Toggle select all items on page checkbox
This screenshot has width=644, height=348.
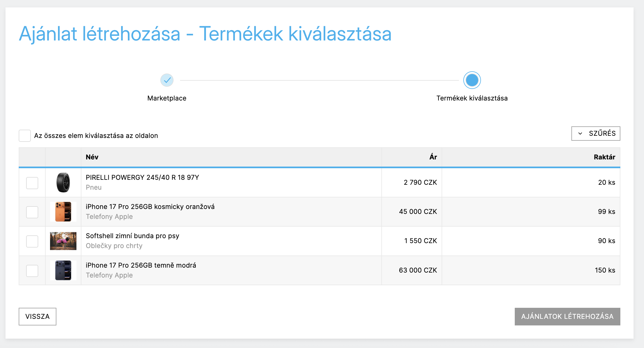pos(25,136)
